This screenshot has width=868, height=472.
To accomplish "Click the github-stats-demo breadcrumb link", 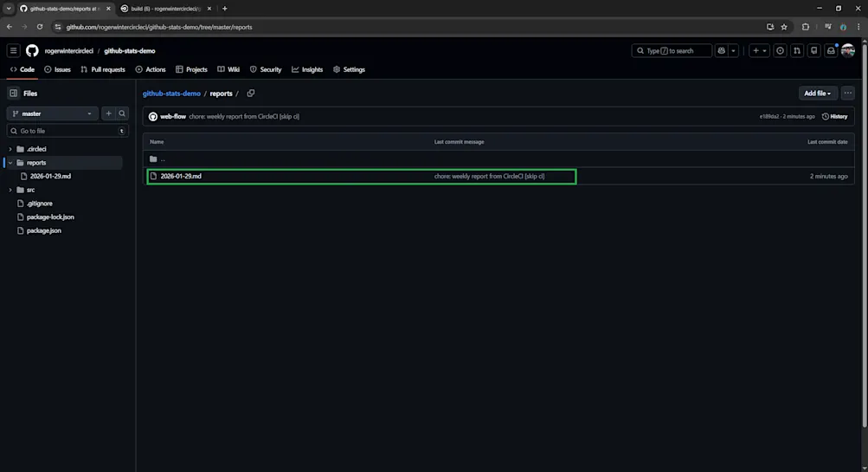I will coord(171,93).
